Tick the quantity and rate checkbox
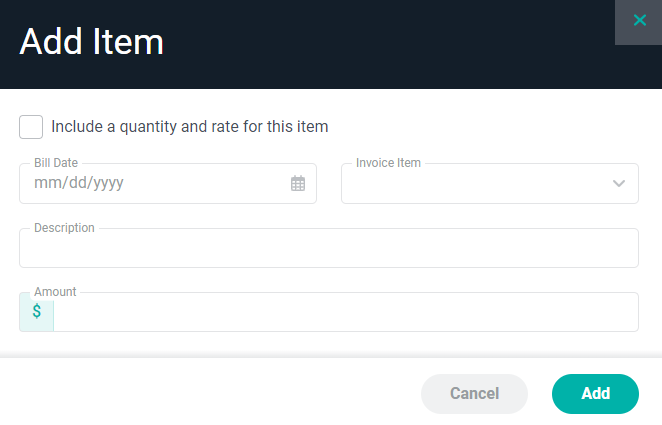This screenshot has height=425, width=662. click(x=31, y=127)
